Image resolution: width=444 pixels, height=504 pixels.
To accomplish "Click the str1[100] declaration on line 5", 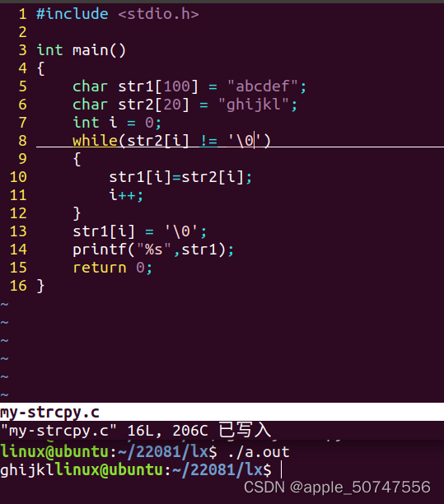I will pyautogui.click(x=189, y=86).
